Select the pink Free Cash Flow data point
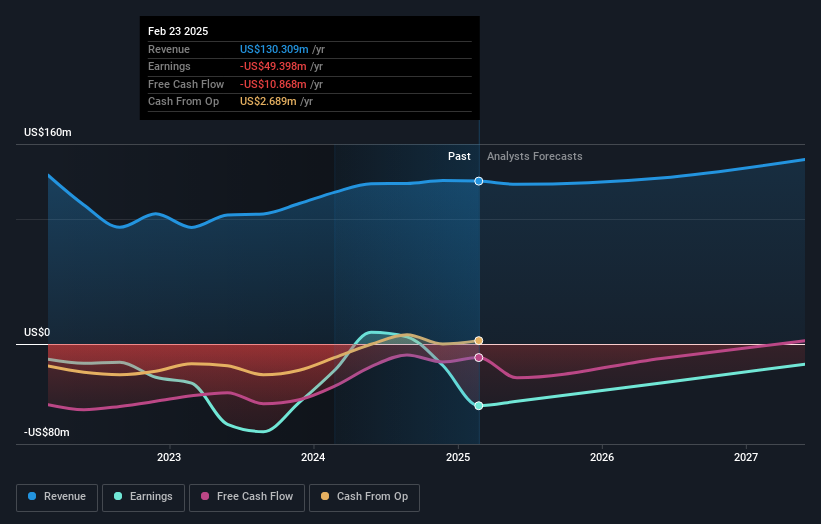This screenshot has width=821, height=524. click(x=479, y=358)
